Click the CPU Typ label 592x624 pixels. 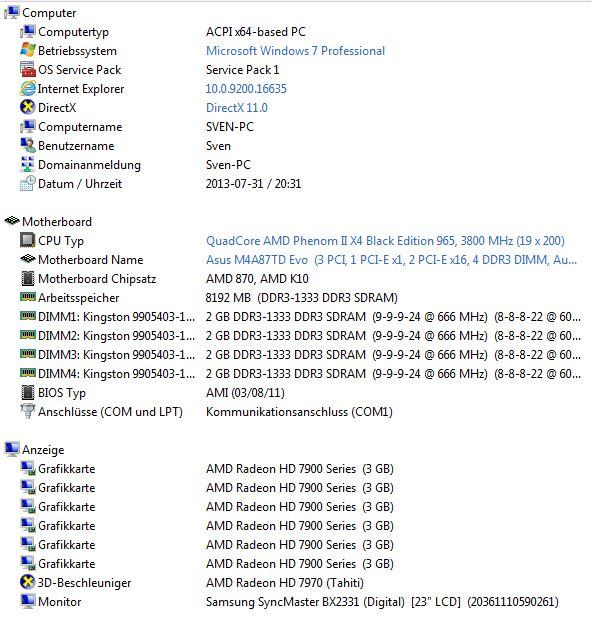(61, 241)
